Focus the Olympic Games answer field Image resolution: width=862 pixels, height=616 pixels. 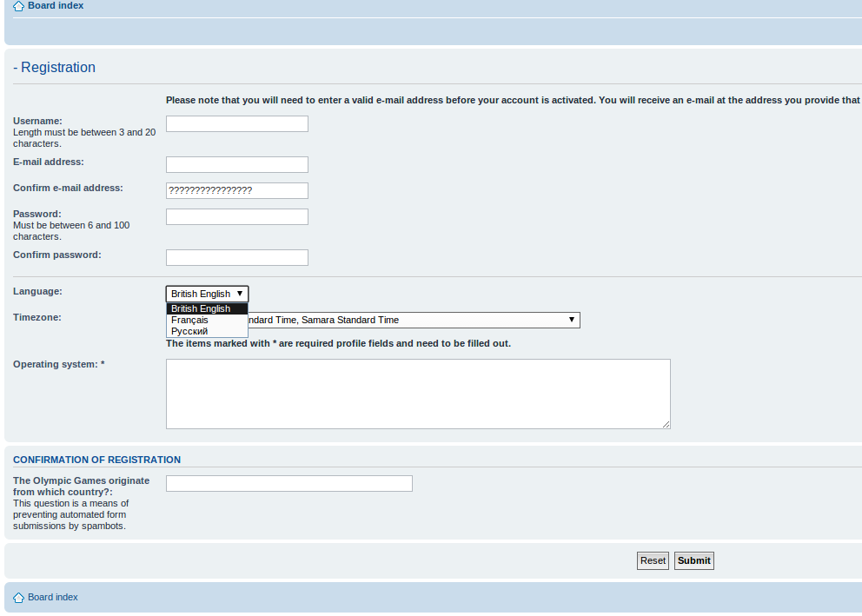[x=288, y=484]
